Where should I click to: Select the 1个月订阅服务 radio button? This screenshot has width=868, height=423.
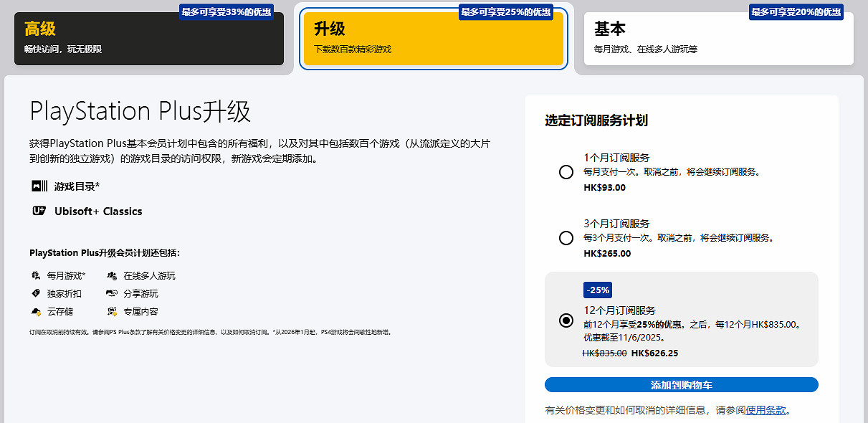click(566, 171)
